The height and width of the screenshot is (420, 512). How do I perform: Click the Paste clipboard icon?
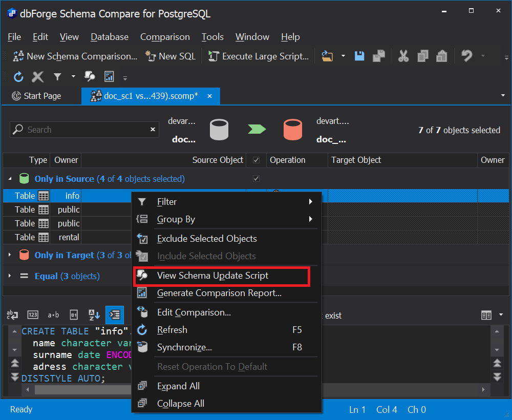(x=442, y=56)
